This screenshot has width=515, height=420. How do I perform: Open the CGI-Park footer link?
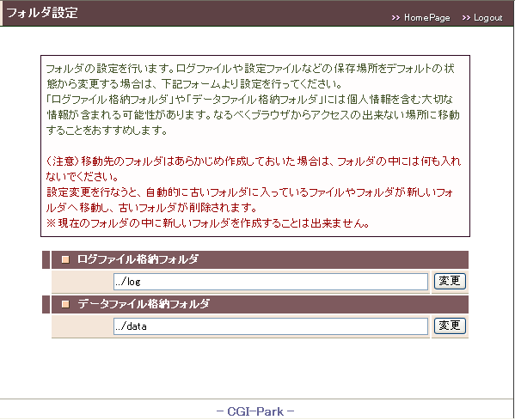pyautogui.click(x=255, y=411)
